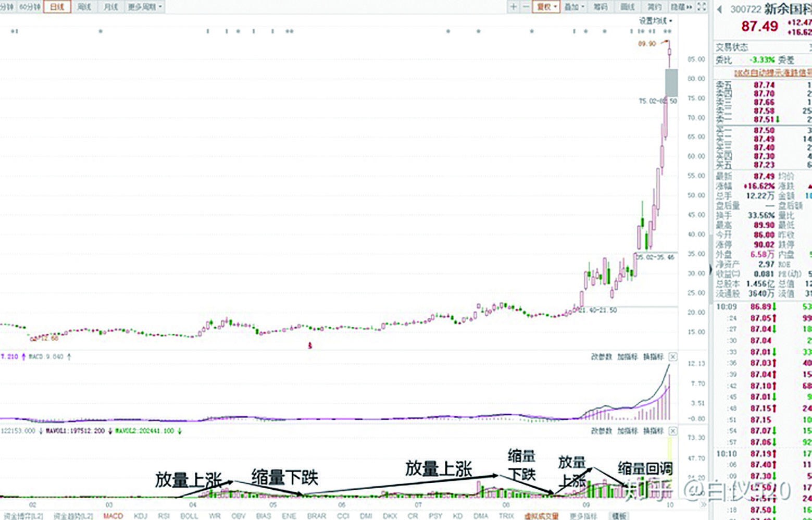Select the KDJ indicator tab
The width and height of the screenshot is (812, 520).
(141, 516)
